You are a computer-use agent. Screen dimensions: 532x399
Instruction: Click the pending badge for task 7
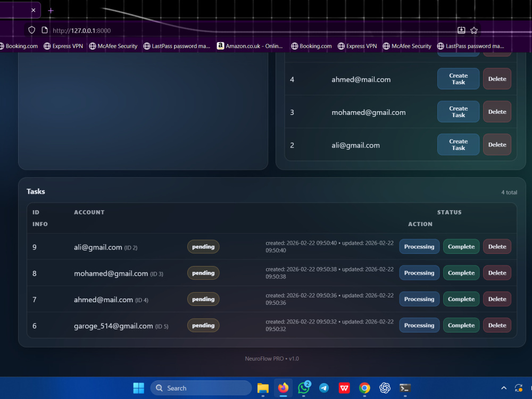pyautogui.click(x=203, y=299)
